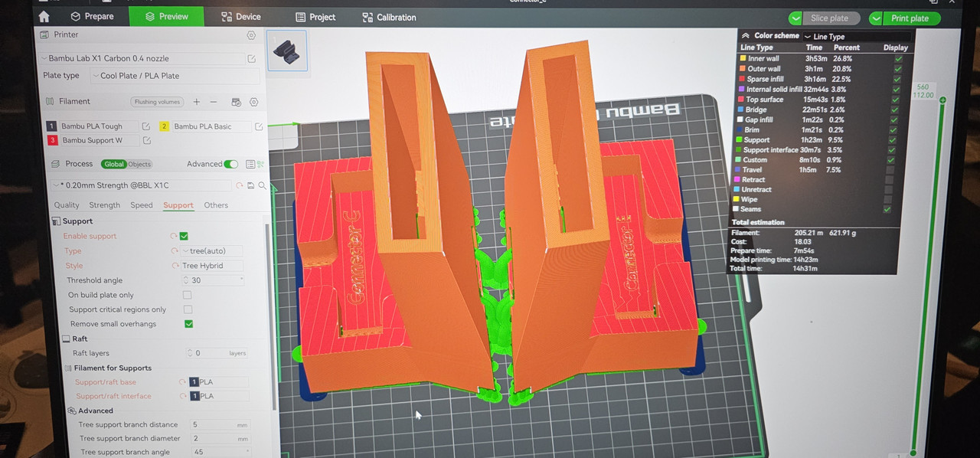This screenshot has width=980, height=458.
Task: Open compare presets icon next to Advanced
Action: (260, 164)
